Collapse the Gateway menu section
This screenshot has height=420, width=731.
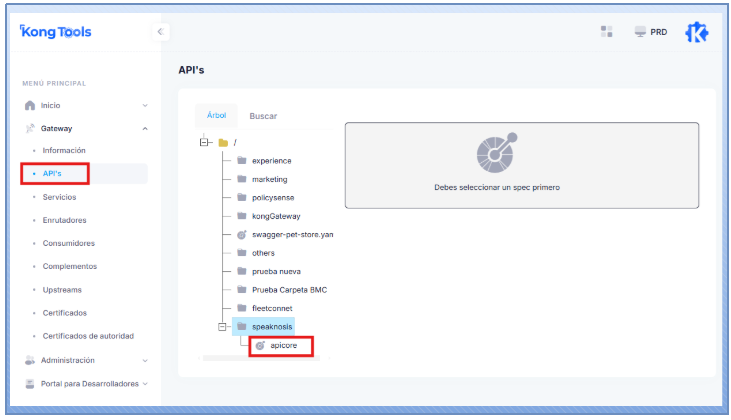point(145,128)
